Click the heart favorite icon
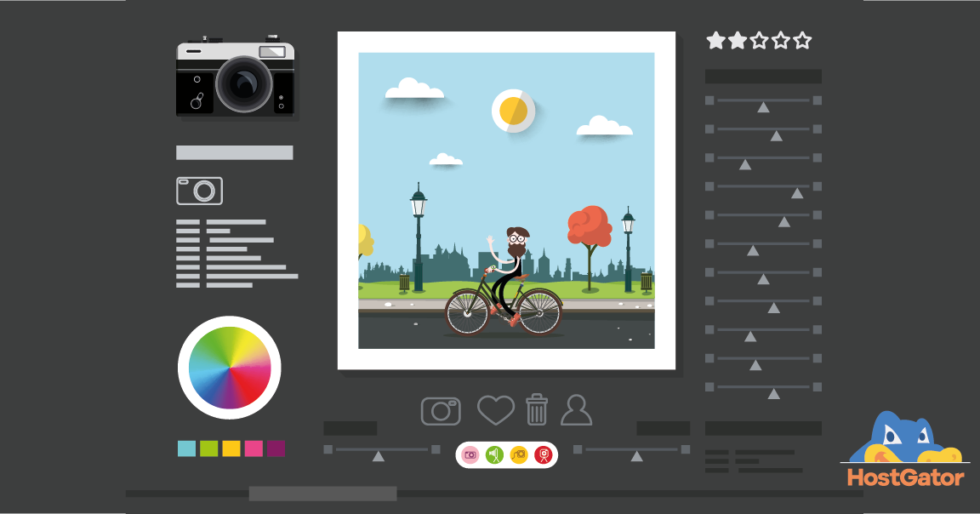The height and width of the screenshot is (514, 980). click(x=496, y=410)
